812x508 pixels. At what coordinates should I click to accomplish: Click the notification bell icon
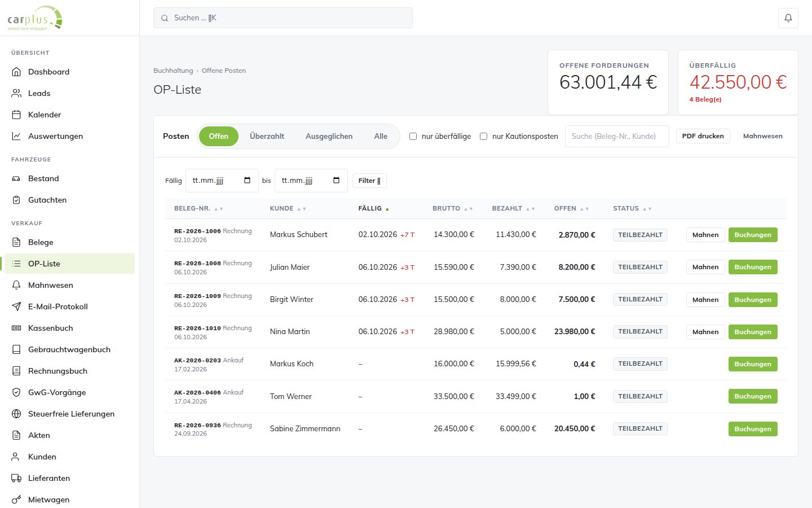point(788,18)
